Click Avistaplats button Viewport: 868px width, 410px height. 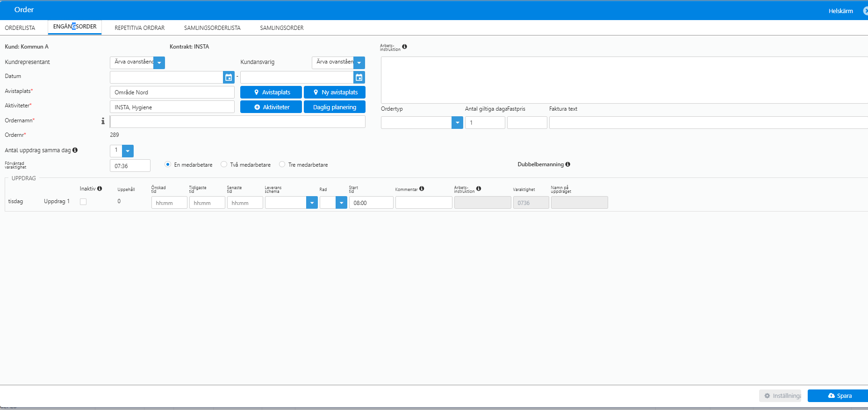[271, 92]
